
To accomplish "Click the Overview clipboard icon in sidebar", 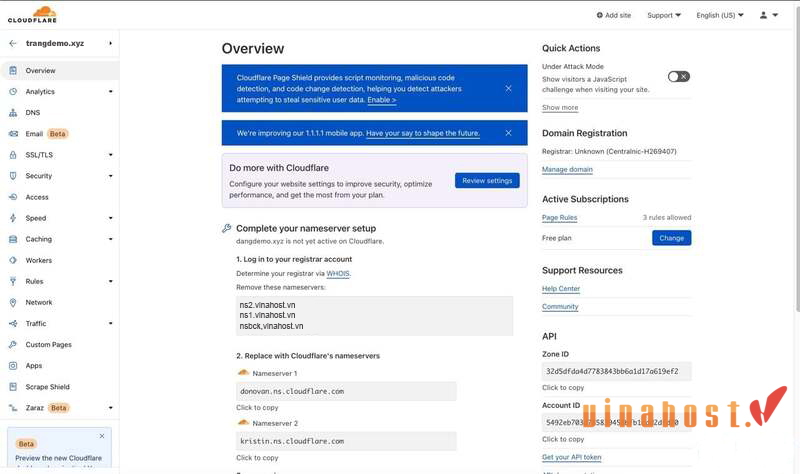I will tap(13, 70).
